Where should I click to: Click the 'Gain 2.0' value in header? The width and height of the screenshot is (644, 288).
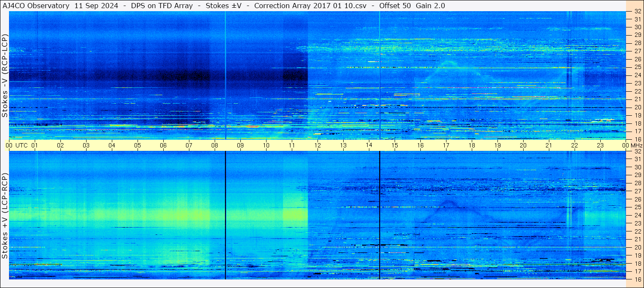[x=430, y=6]
